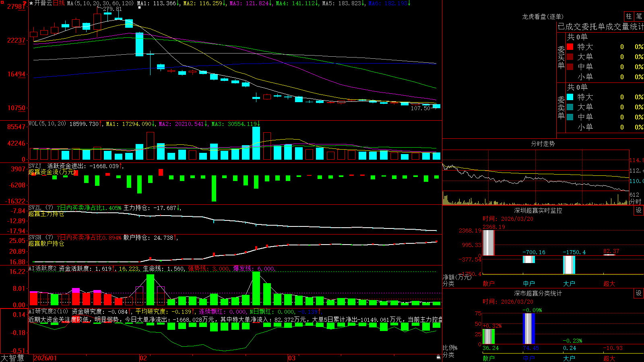Click the 委买单 section label
The image size is (644, 362).
[561, 57]
